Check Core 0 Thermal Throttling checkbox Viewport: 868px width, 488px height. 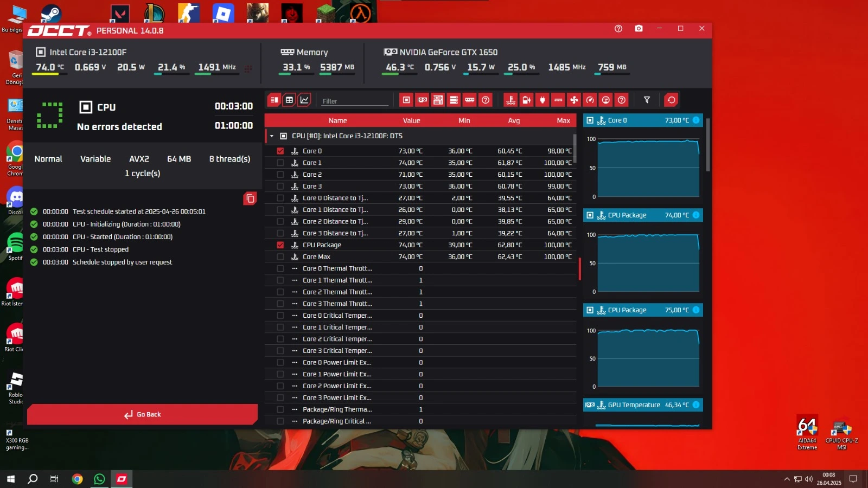pos(280,268)
